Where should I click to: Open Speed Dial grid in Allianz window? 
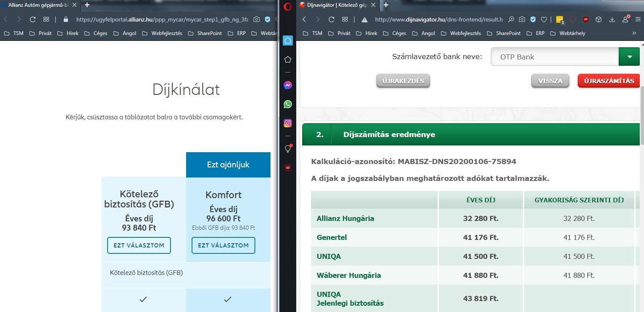(46, 19)
